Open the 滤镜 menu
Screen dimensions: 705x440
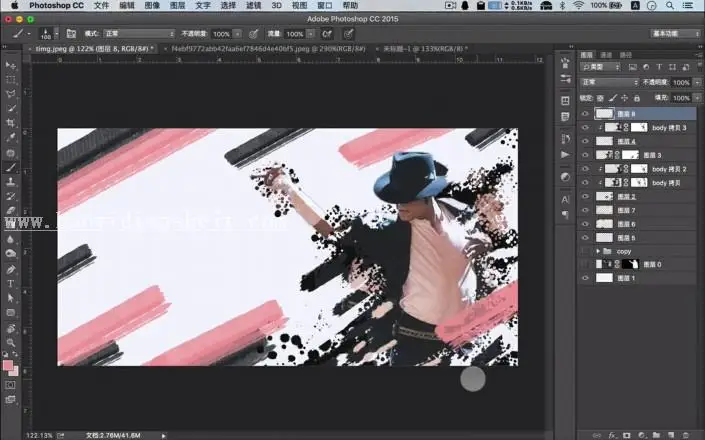(x=254, y=5)
